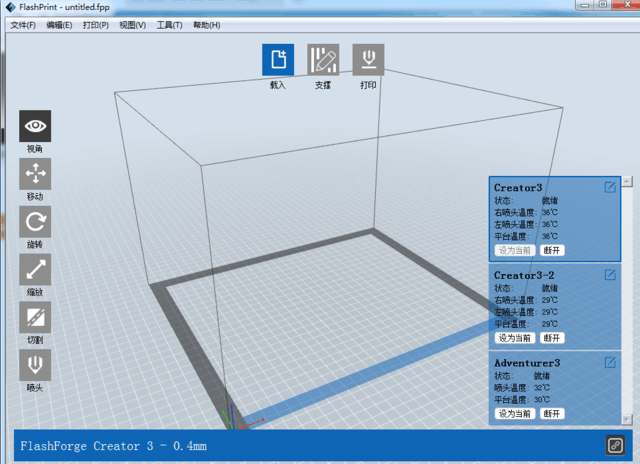Open the 打印(P) menu
This screenshot has height=464, width=640.
tap(96, 25)
